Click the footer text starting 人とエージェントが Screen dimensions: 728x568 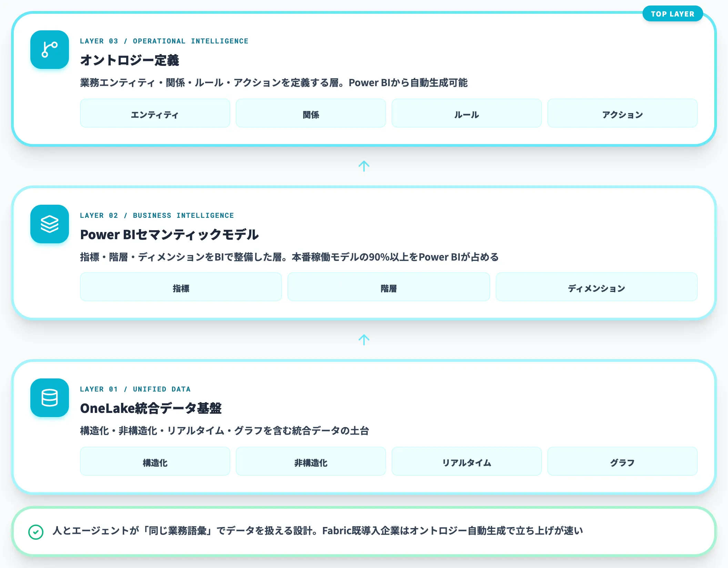317,531
